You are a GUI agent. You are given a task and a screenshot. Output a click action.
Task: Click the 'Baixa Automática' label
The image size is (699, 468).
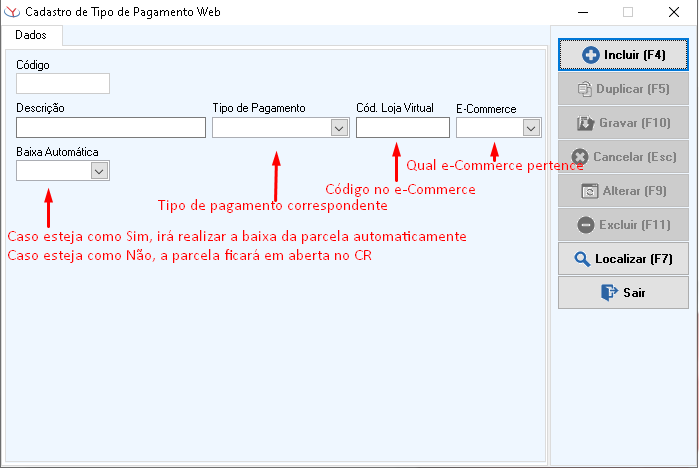[58, 152]
